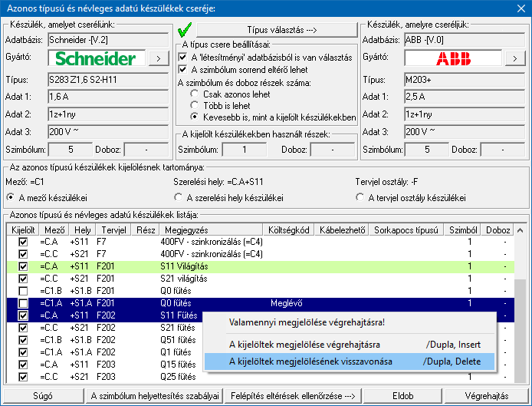The height and width of the screenshot is (406, 532).
Task: Check the =C1.A 'Q0 fűtés' Meglévő row checkbox
Action: tap(23, 303)
